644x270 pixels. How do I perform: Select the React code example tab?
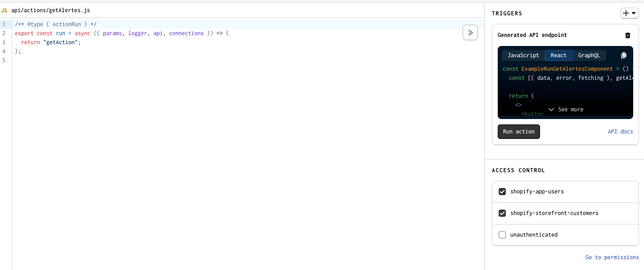[558, 55]
